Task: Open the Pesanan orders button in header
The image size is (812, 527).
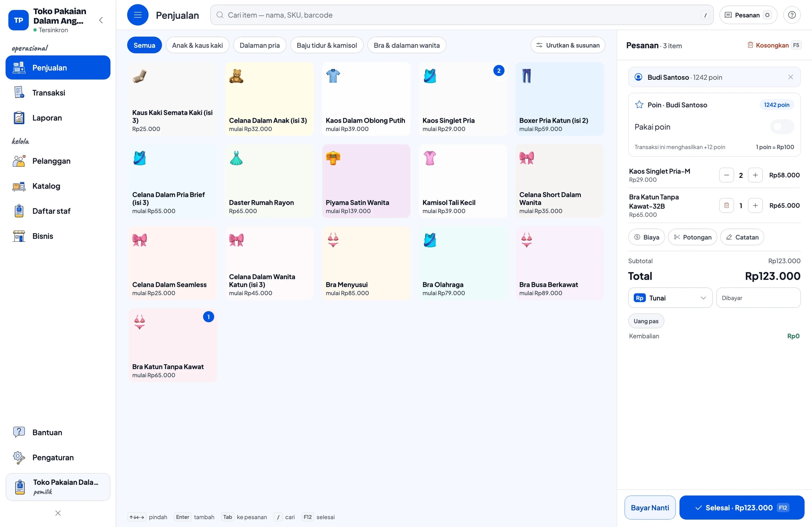Action: click(748, 15)
